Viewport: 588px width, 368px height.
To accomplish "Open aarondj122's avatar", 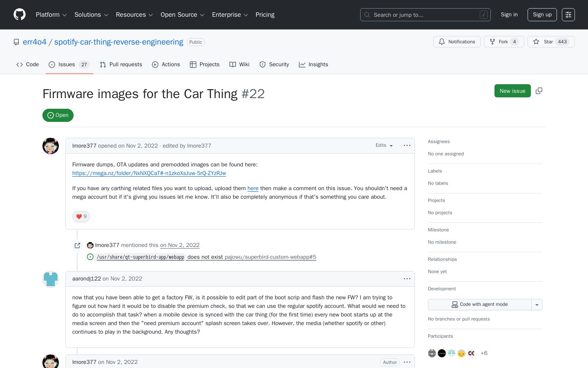I will (x=51, y=279).
